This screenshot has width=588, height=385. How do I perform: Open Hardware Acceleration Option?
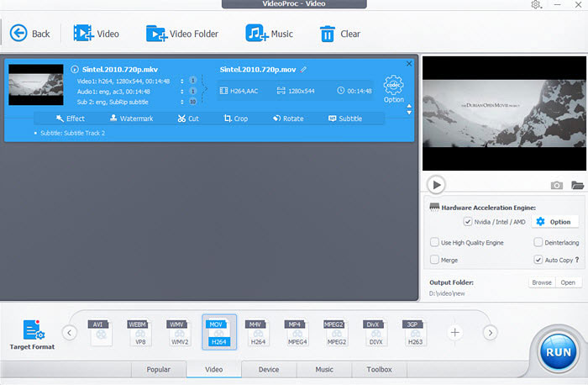554,222
